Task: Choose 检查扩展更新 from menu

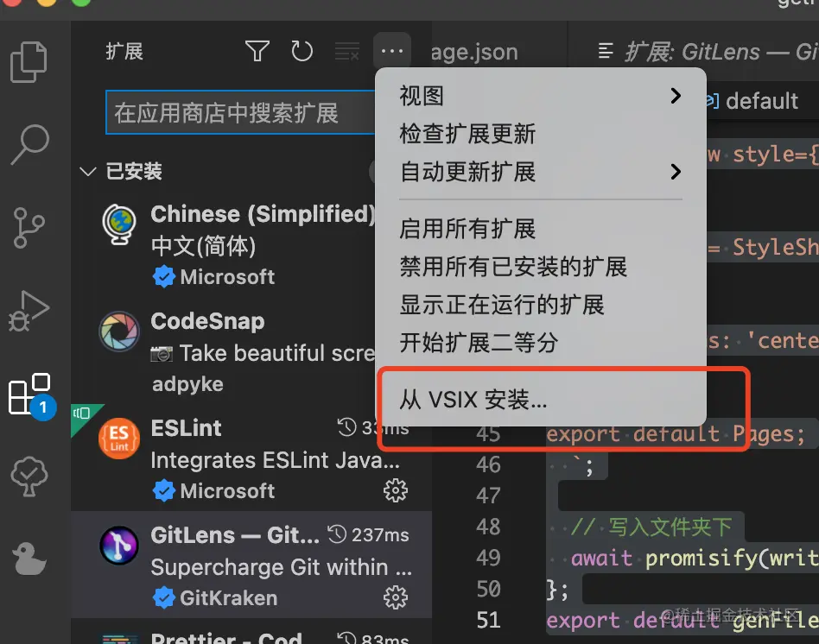Action: point(541,134)
